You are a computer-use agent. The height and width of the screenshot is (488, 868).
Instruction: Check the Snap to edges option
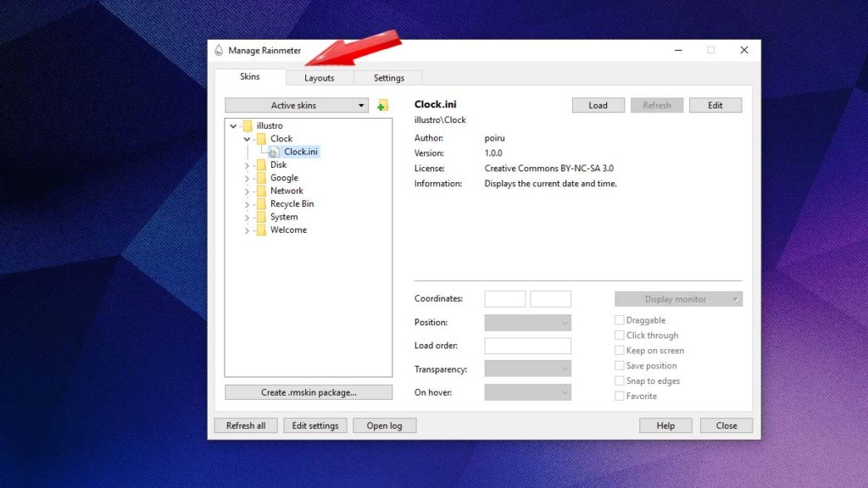[x=620, y=381]
